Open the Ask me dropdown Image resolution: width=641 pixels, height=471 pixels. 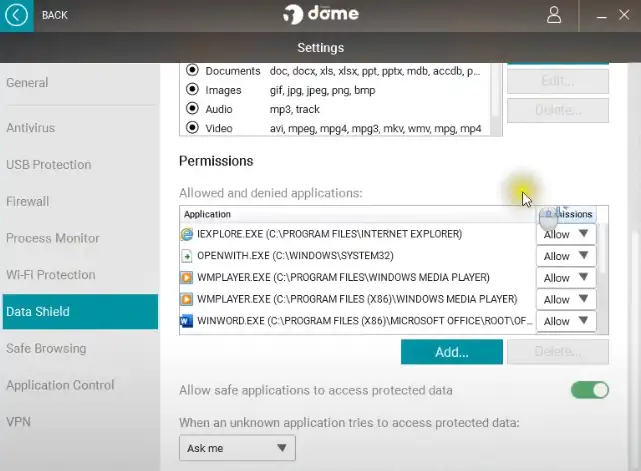click(237, 448)
